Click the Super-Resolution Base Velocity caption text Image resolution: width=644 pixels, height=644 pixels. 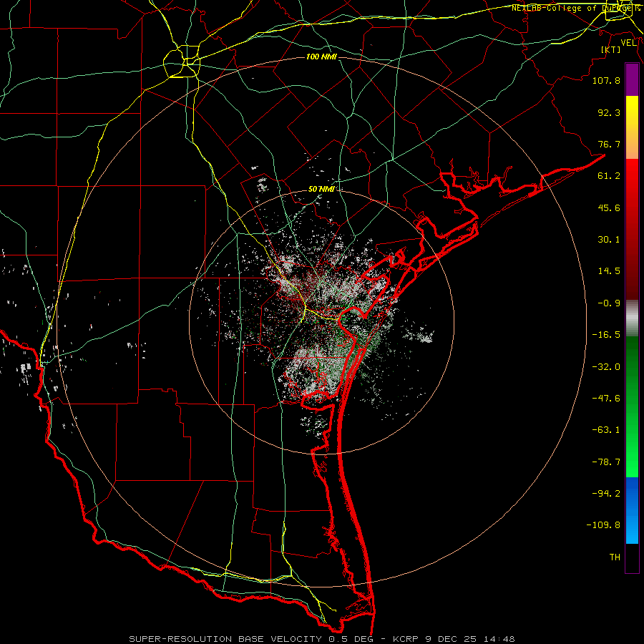click(x=321, y=639)
